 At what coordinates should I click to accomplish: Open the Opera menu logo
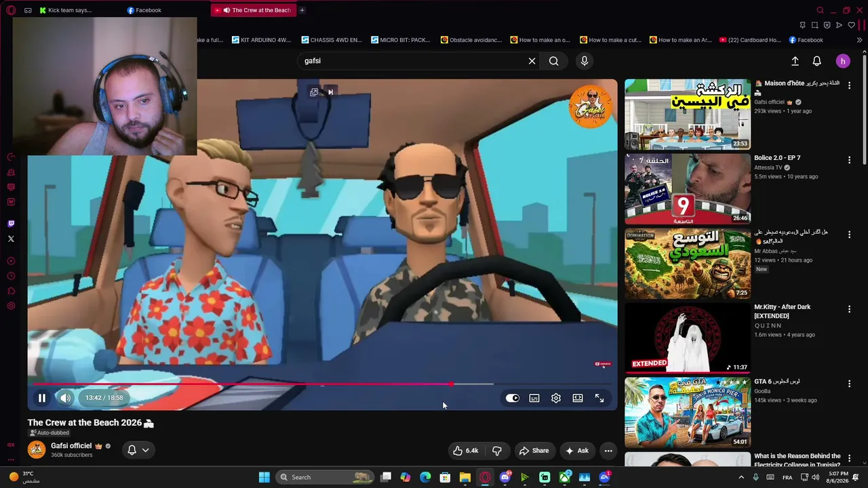point(11,10)
